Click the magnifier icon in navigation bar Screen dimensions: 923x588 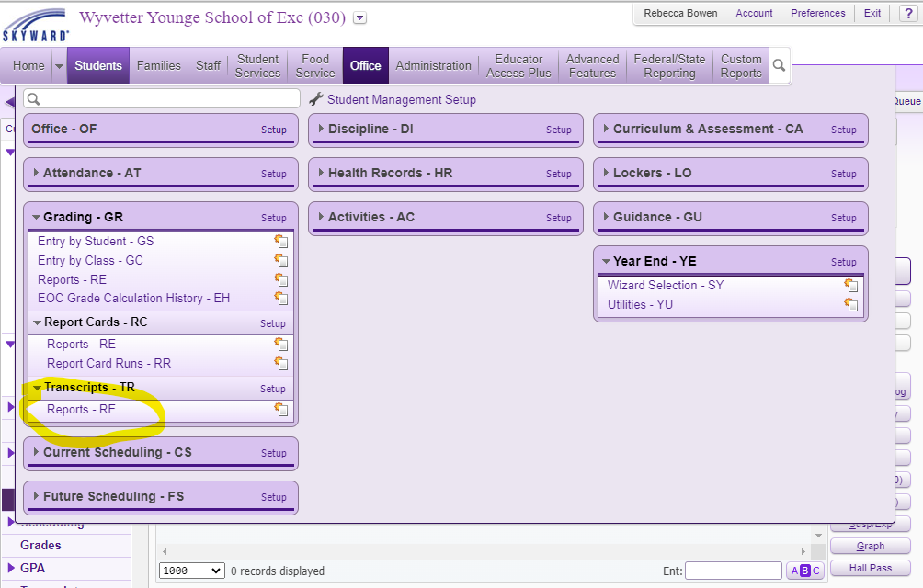click(779, 66)
